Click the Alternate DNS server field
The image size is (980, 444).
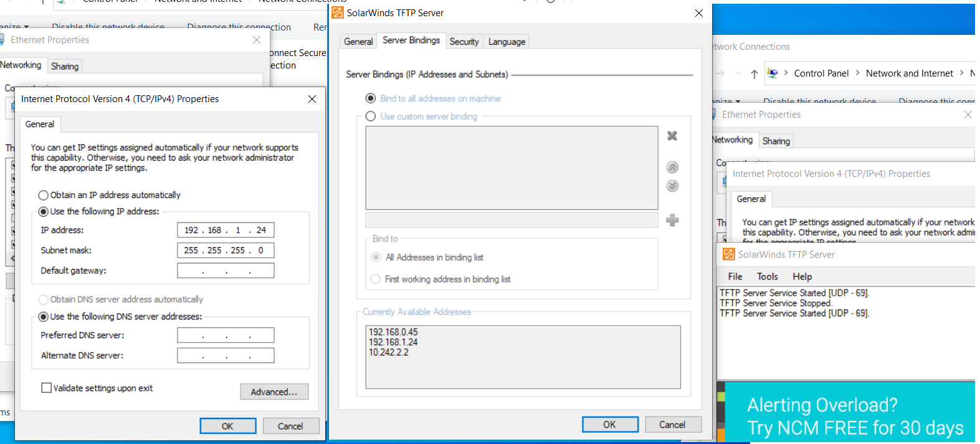click(226, 356)
